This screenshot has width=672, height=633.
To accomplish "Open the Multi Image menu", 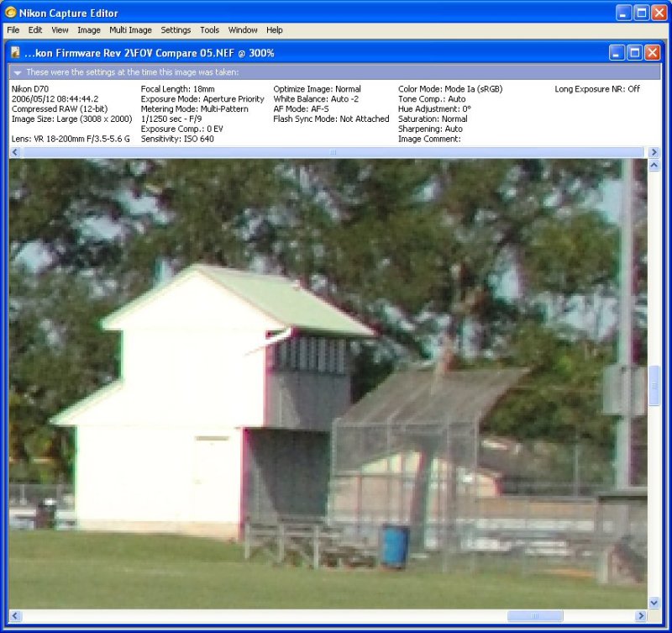I will coord(130,30).
